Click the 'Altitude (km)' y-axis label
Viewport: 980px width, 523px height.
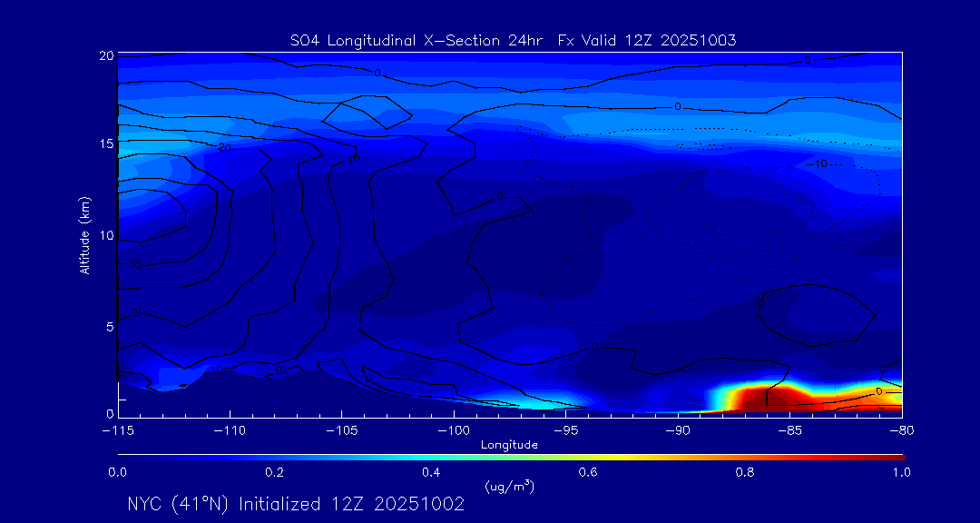click(84, 235)
